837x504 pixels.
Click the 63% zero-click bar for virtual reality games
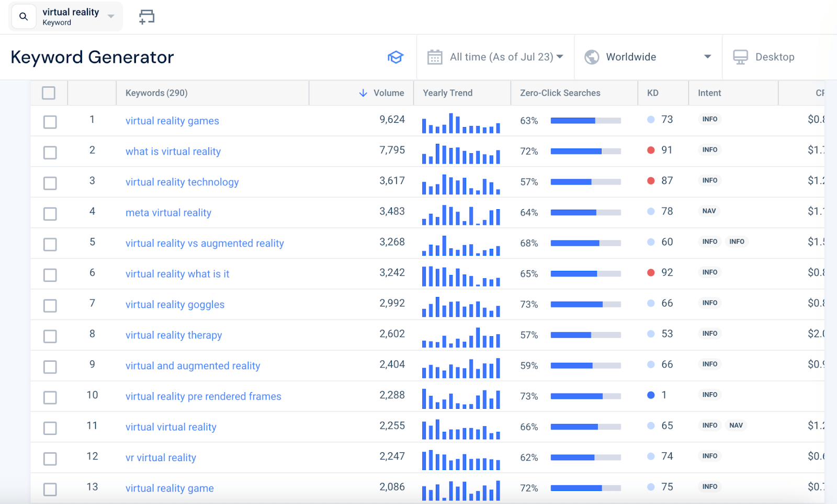click(586, 121)
